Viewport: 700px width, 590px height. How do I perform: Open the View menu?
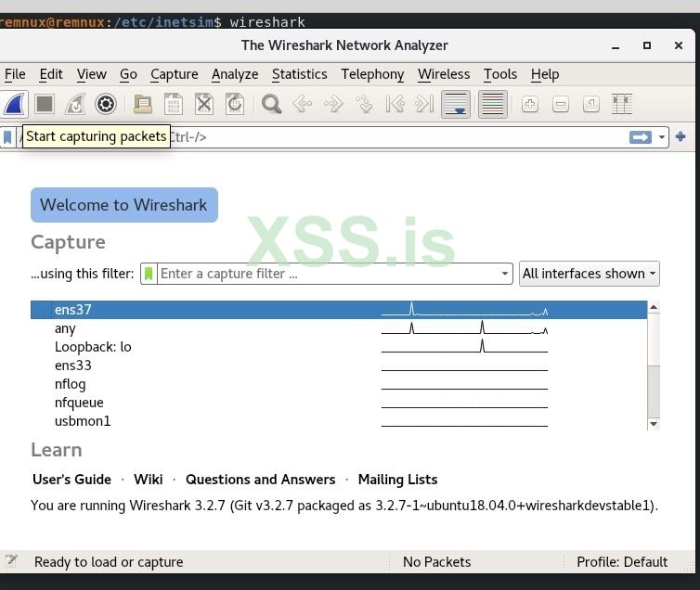92,74
